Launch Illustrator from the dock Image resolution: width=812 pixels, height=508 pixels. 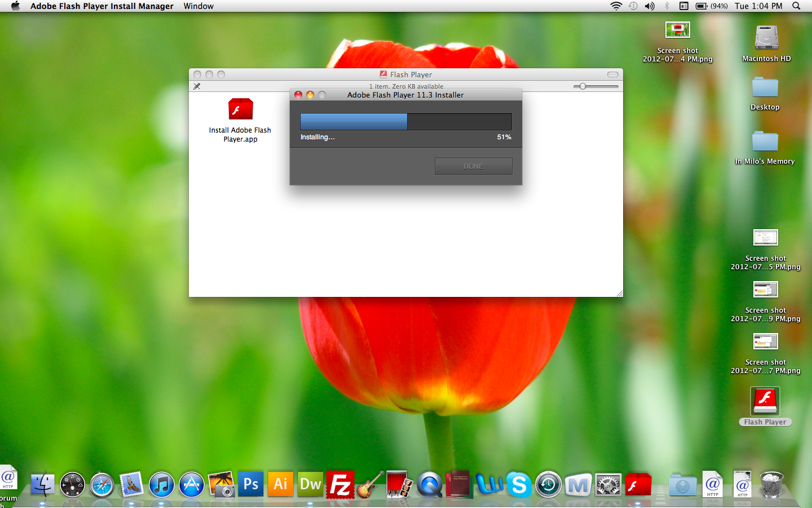(x=281, y=484)
